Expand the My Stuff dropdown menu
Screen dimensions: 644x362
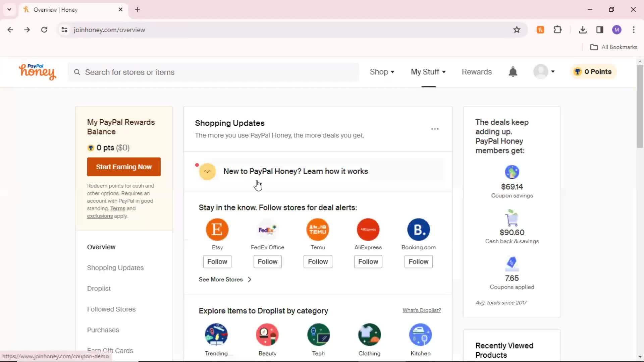coord(428,72)
